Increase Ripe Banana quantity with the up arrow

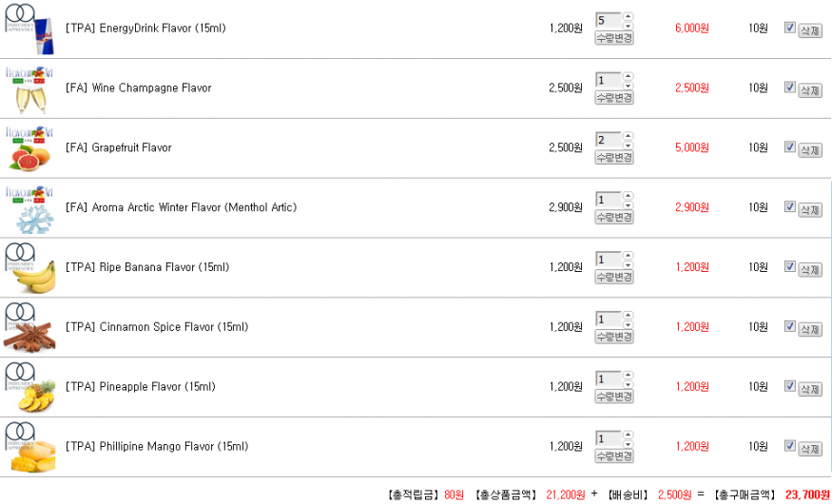[x=628, y=255]
